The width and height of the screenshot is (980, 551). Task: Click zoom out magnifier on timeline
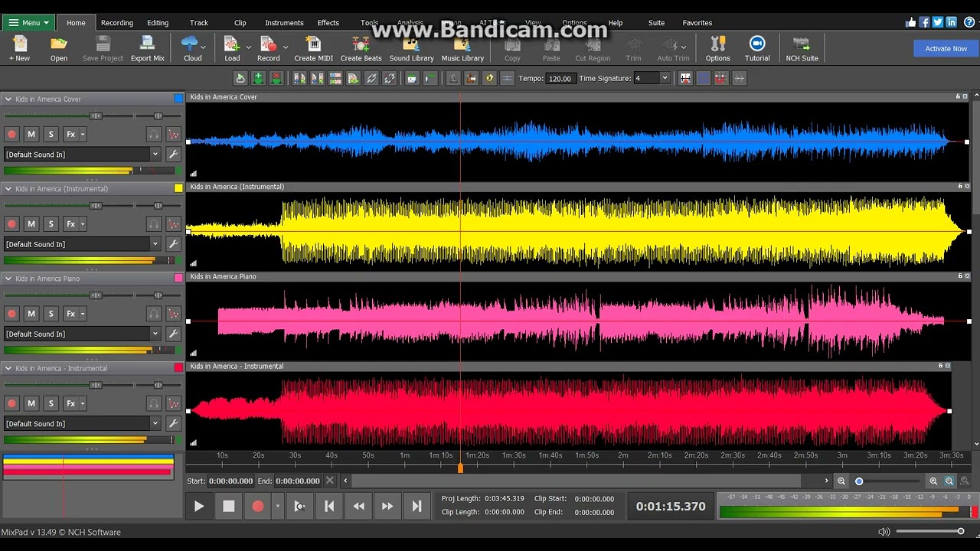[x=841, y=481]
